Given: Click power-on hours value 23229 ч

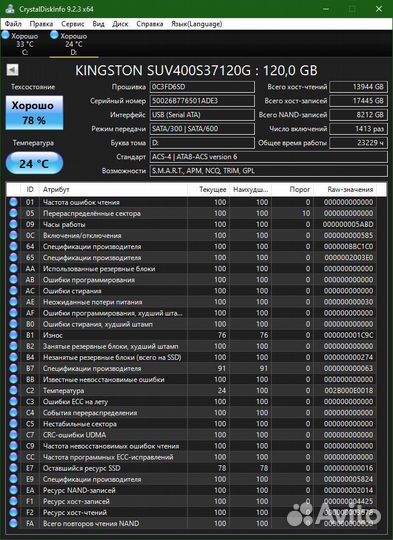Looking at the screenshot, I should click(x=359, y=143).
